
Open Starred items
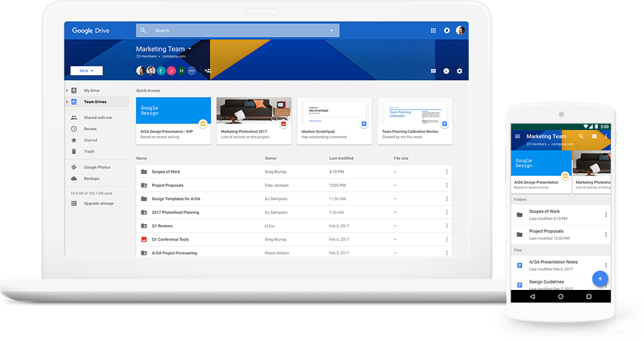90,140
